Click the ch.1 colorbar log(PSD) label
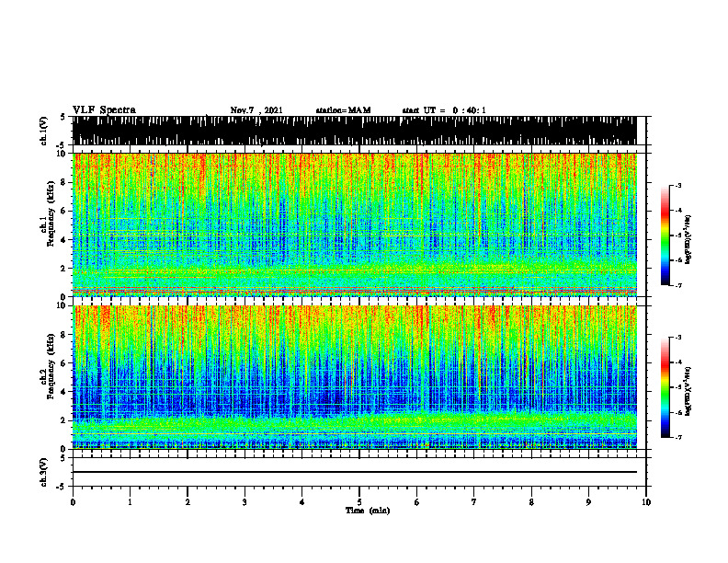This screenshot has width=728, height=563. 688,239
